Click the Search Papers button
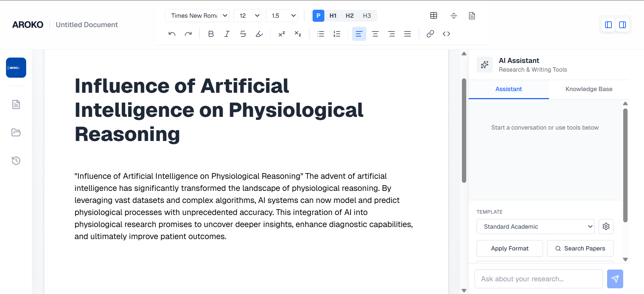The width and height of the screenshot is (644, 294). pos(580,248)
